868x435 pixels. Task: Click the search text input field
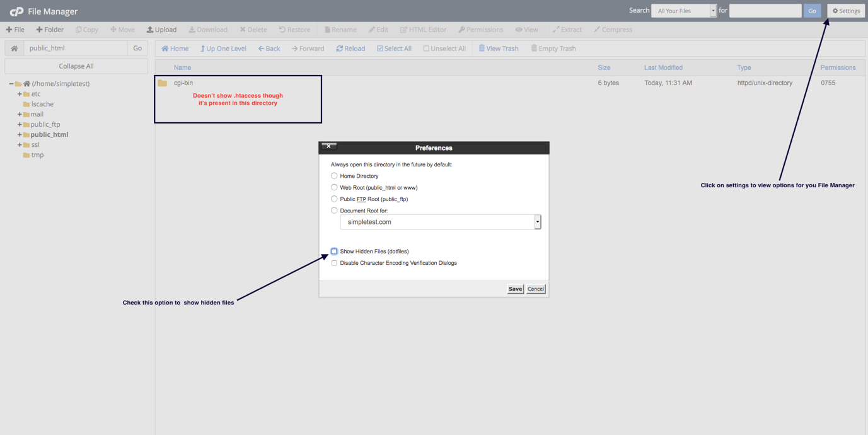[x=765, y=11]
